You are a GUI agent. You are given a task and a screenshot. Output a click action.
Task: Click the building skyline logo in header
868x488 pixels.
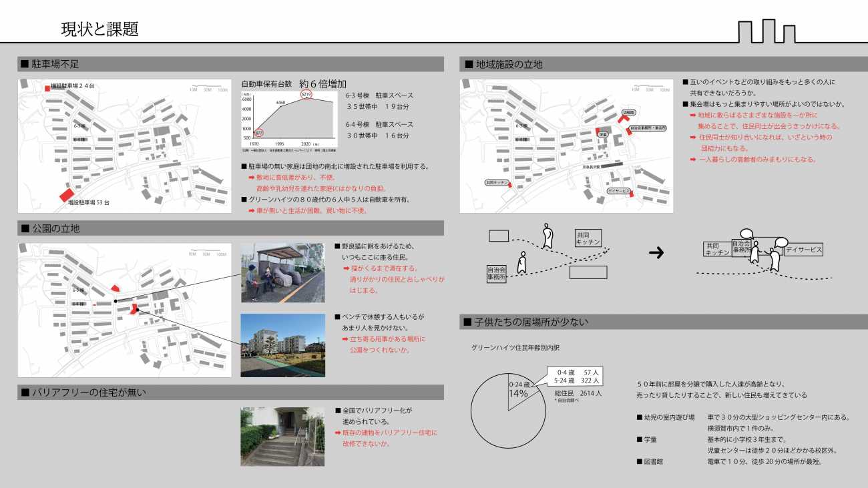pyautogui.click(x=767, y=31)
